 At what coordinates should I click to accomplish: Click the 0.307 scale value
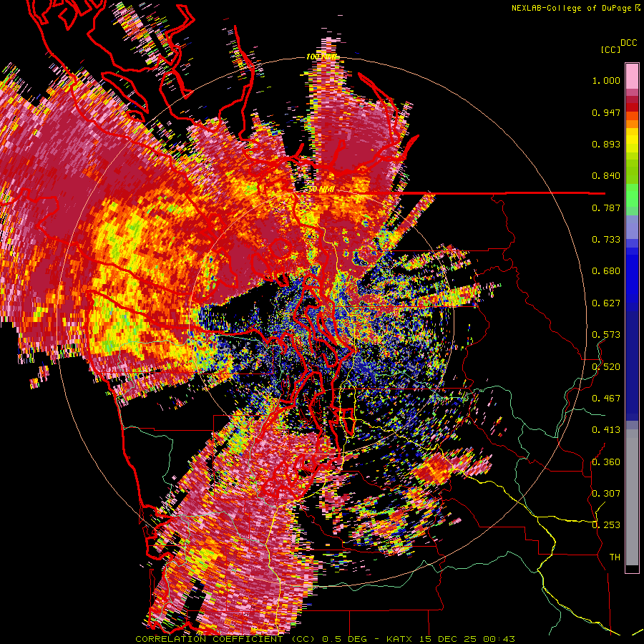coord(606,493)
